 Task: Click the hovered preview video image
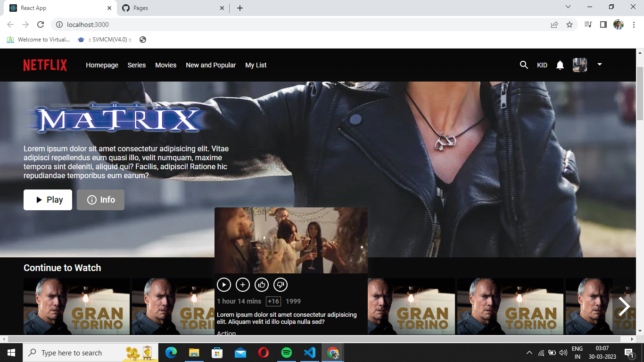291,240
